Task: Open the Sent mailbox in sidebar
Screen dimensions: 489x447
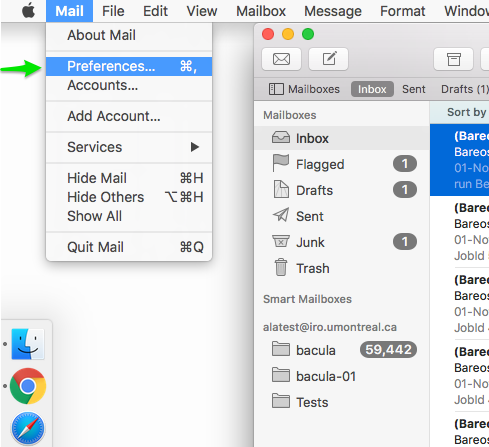Action: tap(341, 216)
